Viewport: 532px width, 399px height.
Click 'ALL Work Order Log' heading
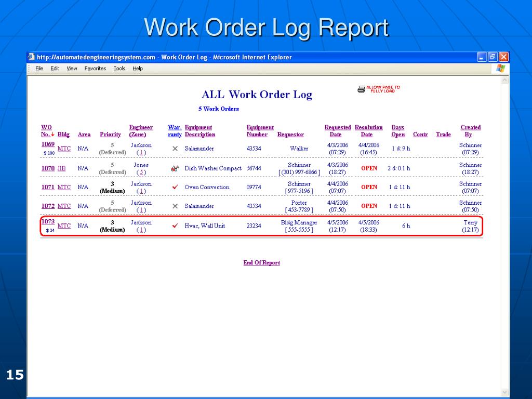coord(257,95)
